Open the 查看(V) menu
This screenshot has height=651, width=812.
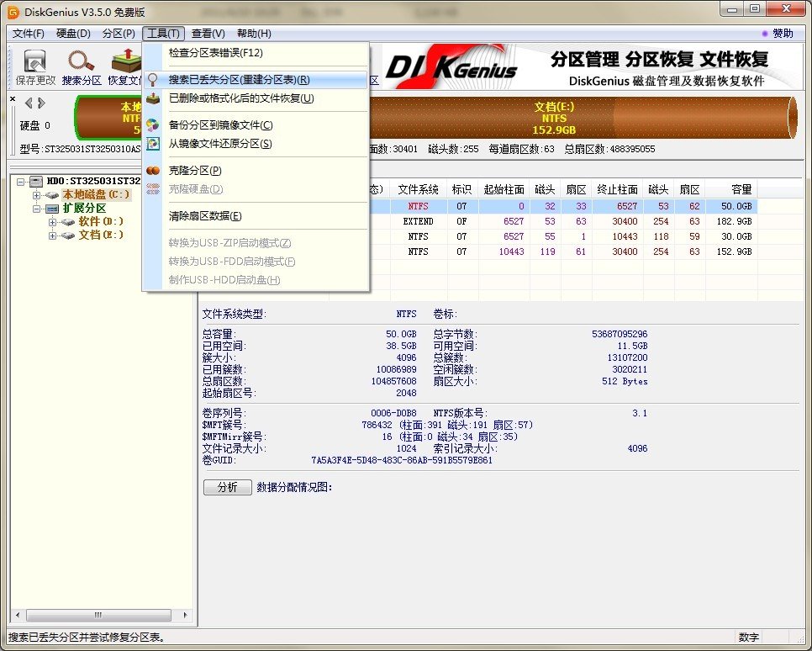coord(206,34)
